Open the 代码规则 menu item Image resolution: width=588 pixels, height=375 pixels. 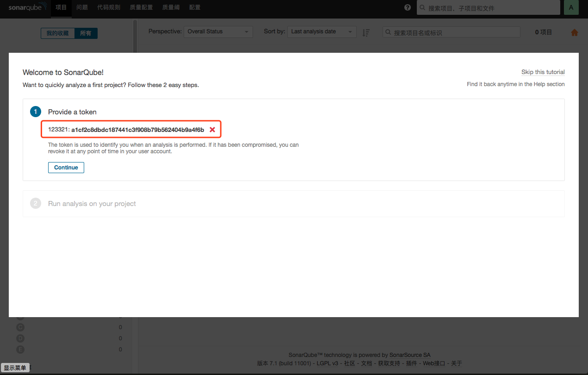click(109, 7)
